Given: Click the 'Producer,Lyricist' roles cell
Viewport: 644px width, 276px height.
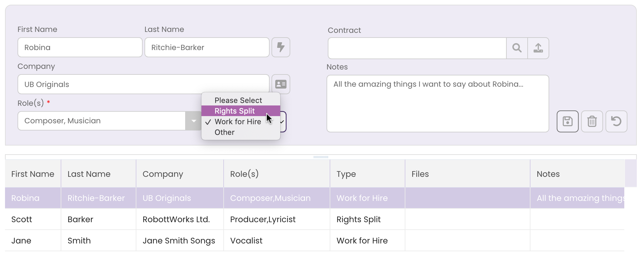Looking at the screenshot, I should click(x=277, y=219).
